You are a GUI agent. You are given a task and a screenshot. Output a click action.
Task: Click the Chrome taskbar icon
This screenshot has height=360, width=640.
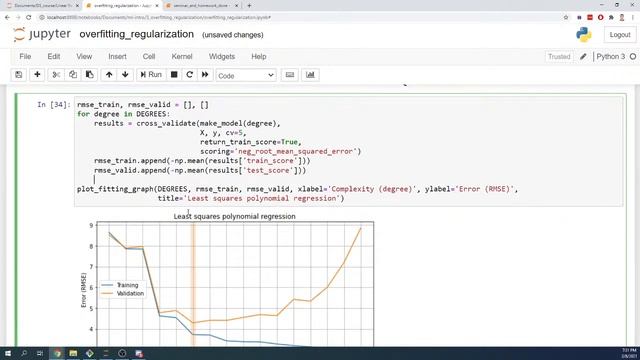click(57, 353)
